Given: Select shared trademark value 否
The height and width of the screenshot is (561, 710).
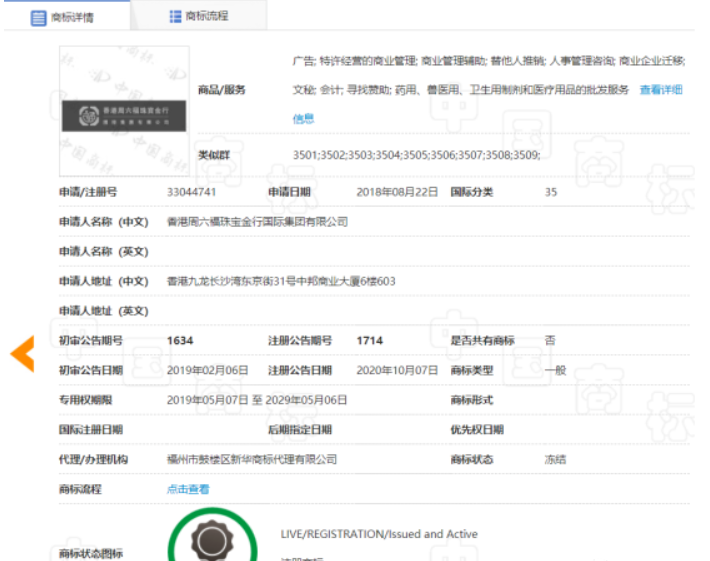Looking at the screenshot, I should tap(550, 340).
